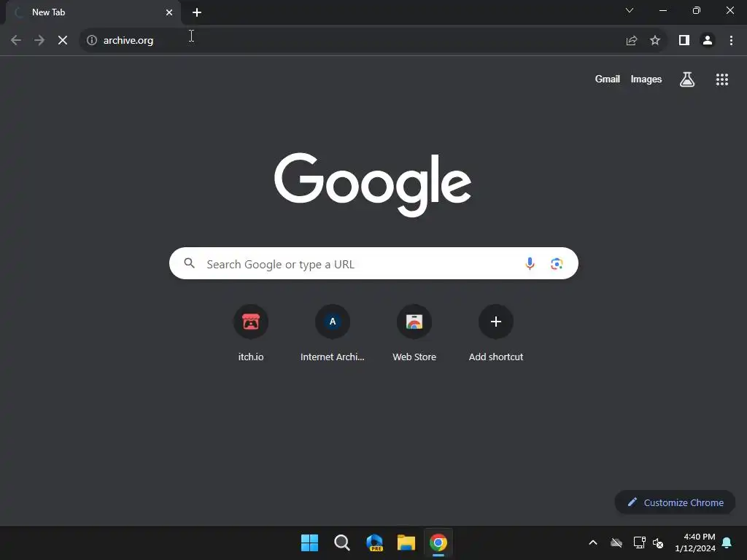Open the Images link

coord(646,79)
